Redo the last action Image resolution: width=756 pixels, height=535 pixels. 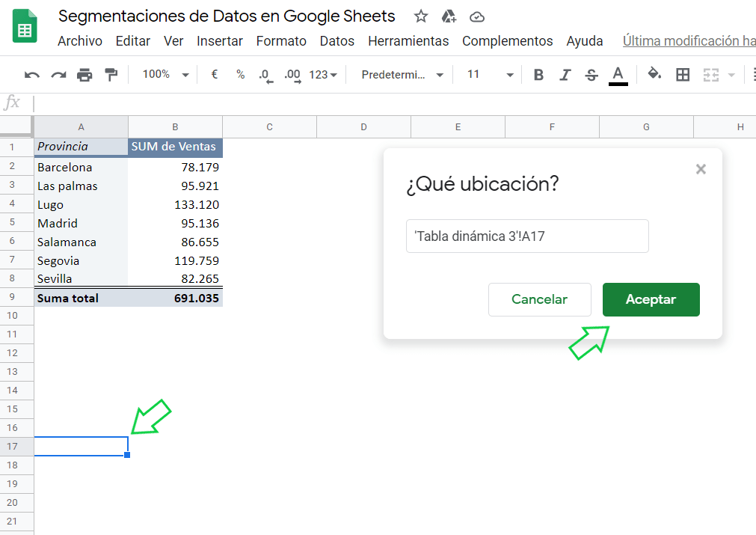[x=58, y=75]
